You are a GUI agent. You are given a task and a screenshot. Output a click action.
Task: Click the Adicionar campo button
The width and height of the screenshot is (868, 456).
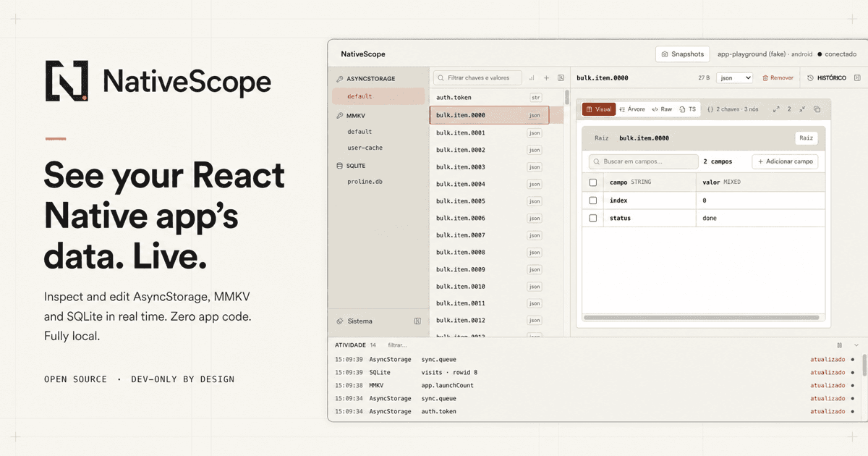coord(785,161)
